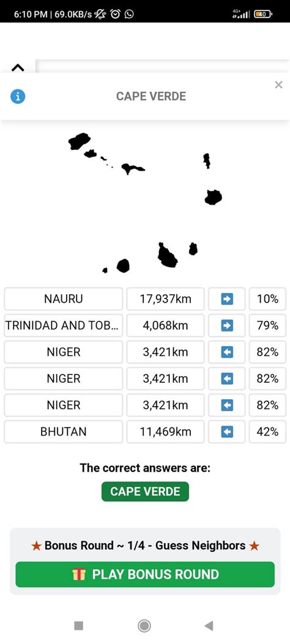The height and width of the screenshot is (644, 290).
Task: Tap the search input field at top
Action: [163, 67]
